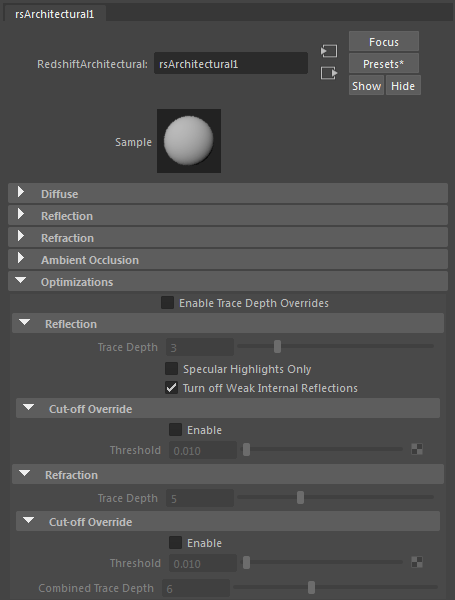Click the material Sample sphere swatch

tap(189, 141)
